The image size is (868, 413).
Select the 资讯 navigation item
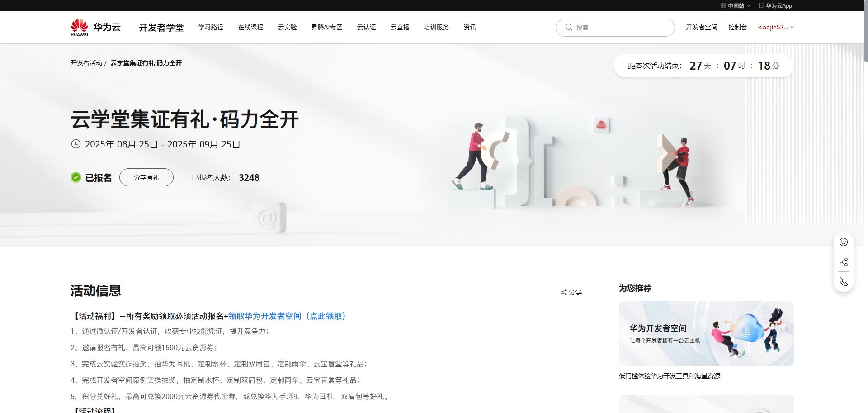pos(469,27)
